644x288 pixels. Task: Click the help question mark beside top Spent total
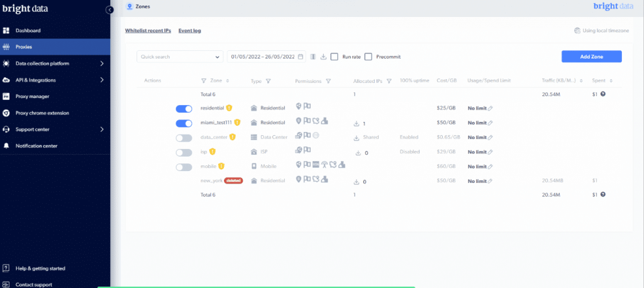(602, 94)
